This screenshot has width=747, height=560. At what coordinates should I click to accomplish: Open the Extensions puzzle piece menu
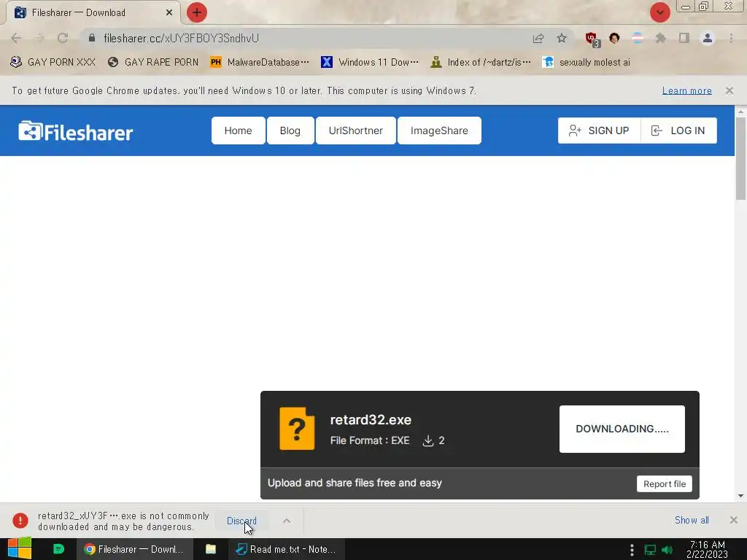click(661, 38)
